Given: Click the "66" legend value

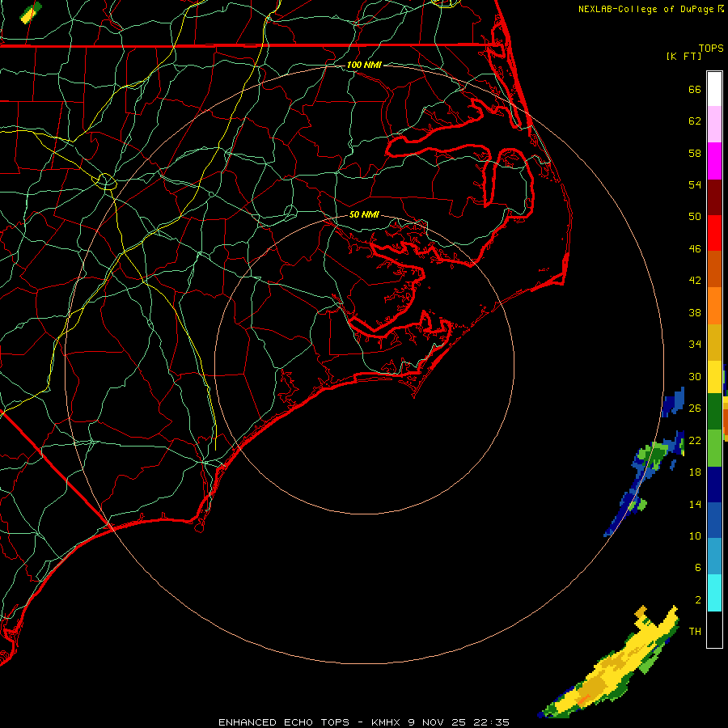Looking at the screenshot, I should pyautogui.click(x=695, y=89).
